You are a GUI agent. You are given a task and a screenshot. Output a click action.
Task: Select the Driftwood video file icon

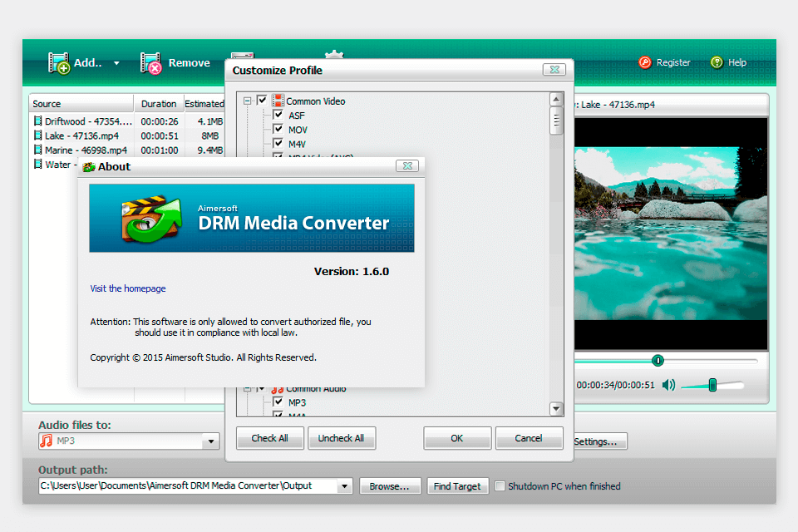[37, 121]
